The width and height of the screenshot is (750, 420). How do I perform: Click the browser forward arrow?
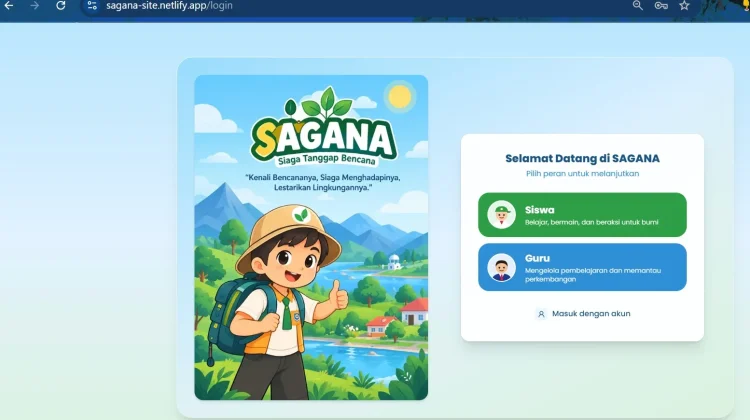coord(34,6)
